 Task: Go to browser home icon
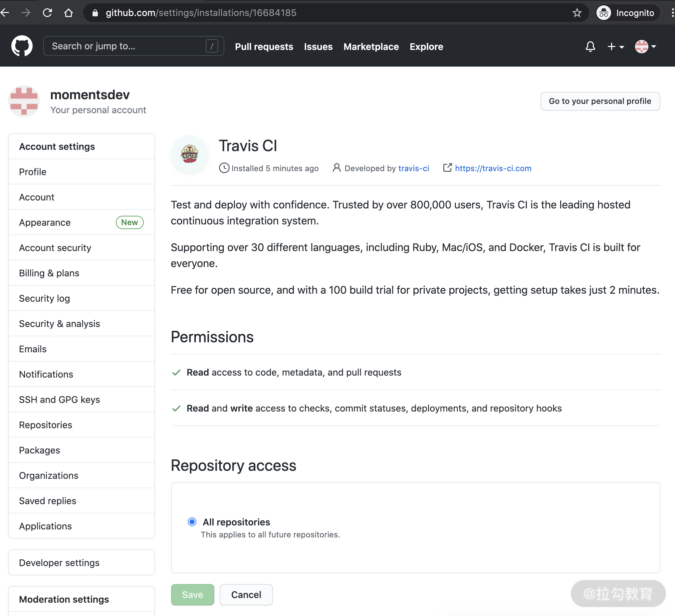pyautogui.click(x=69, y=13)
